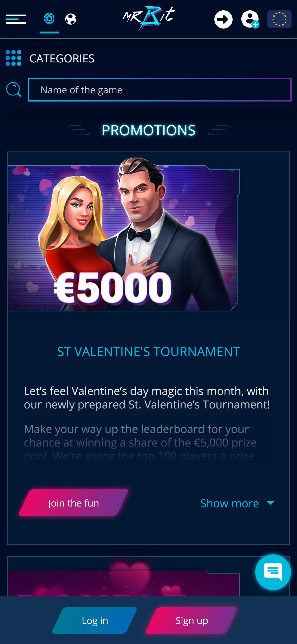Open the hamburger menu
This screenshot has height=644, width=297.
16,19
